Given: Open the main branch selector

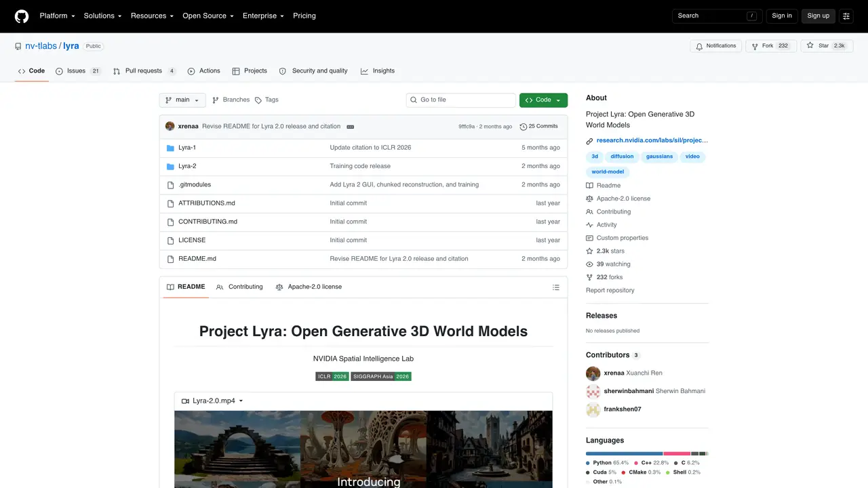Looking at the screenshot, I should (x=182, y=100).
